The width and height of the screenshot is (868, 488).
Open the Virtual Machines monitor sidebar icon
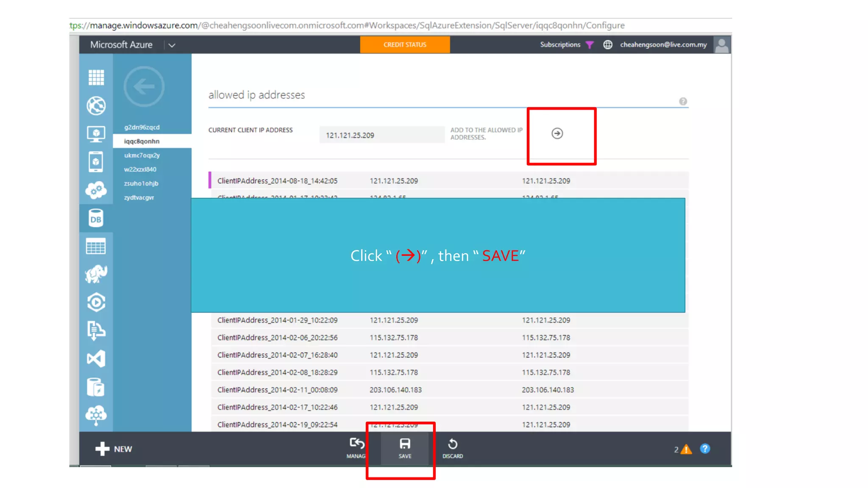tap(96, 134)
